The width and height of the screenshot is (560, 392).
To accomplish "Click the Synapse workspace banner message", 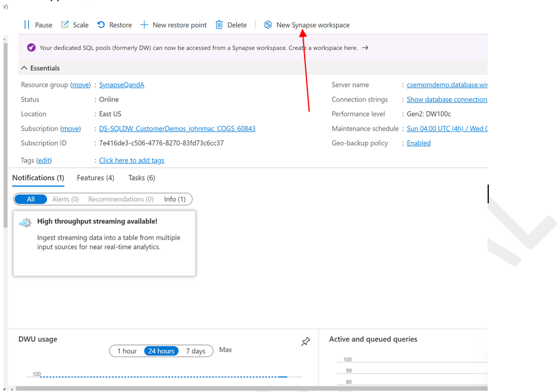I will pyautogui.click(x=199, y=48).
